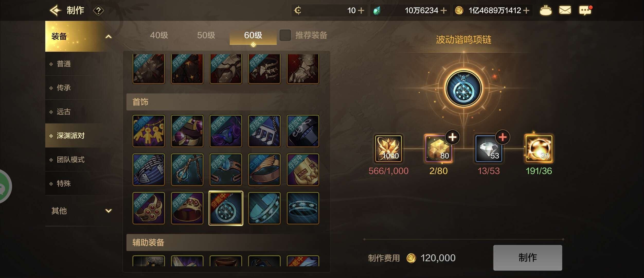Open the help question mark icon

[x=98, y=11]
